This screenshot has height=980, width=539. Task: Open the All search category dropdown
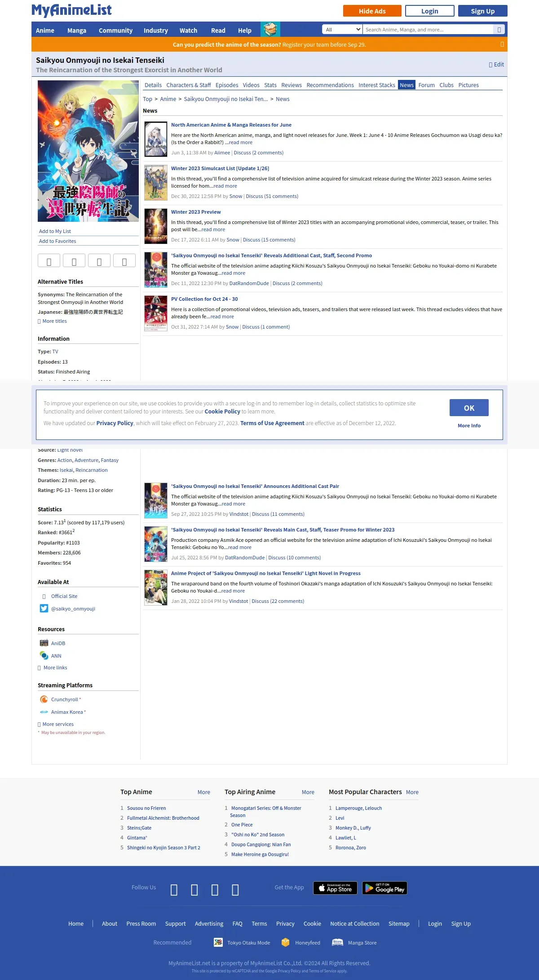point(342,30)
